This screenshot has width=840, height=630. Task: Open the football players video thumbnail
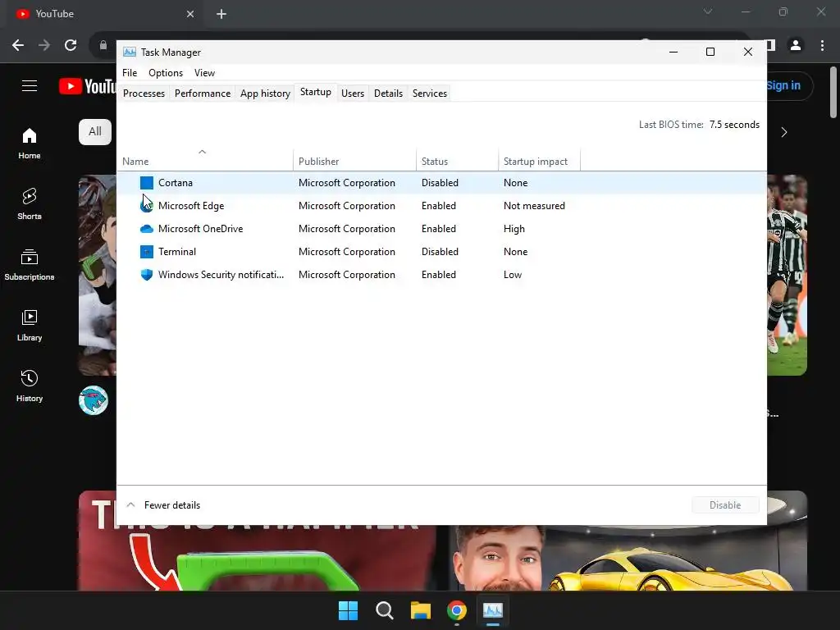pos(787,275)
